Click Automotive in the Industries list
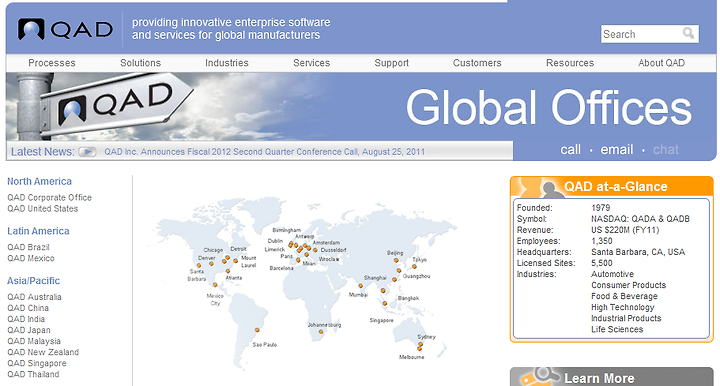 pos(613,274)
